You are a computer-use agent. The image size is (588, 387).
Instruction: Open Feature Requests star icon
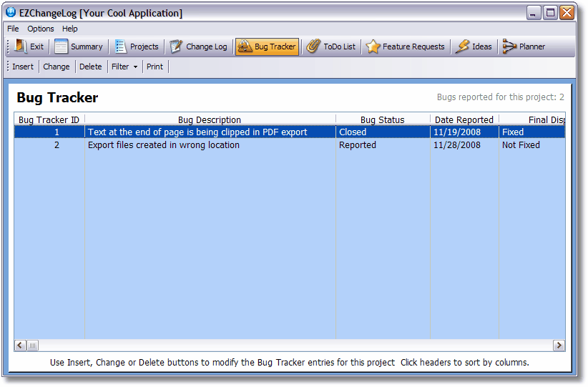tap(373, 46)
